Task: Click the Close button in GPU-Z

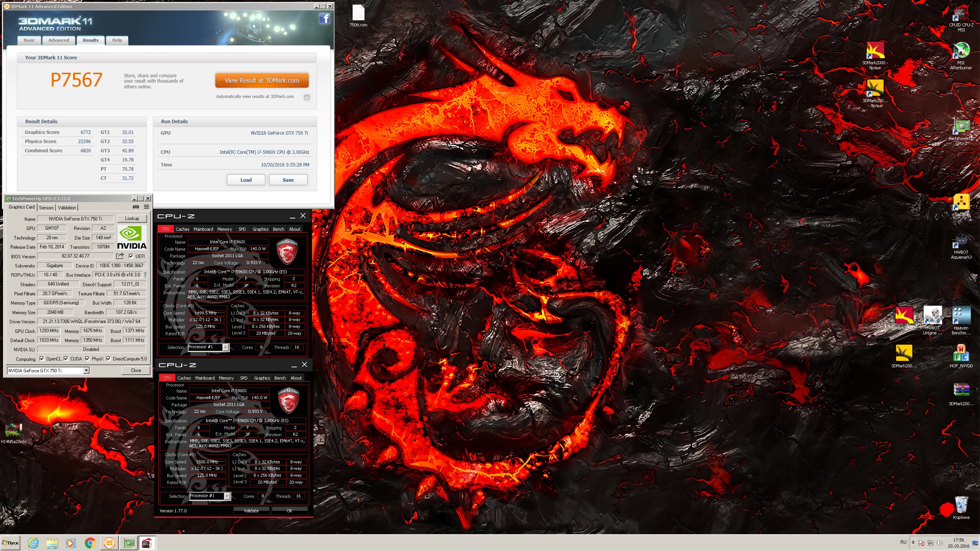Action: (136, 370)
